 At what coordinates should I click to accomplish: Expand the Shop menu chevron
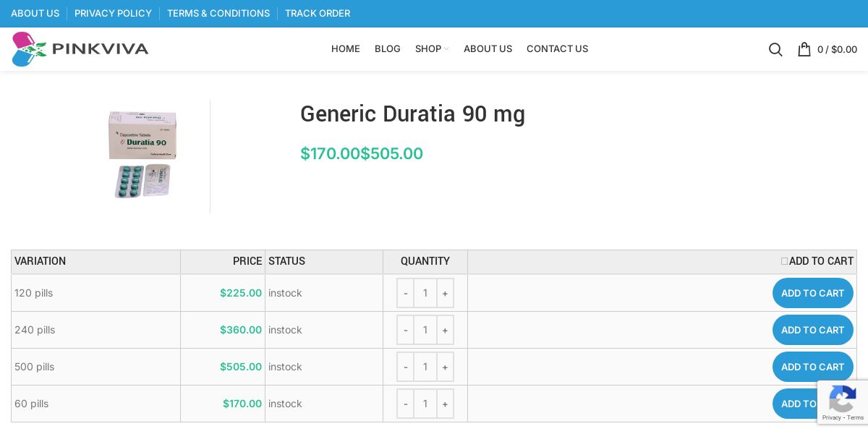[x=446, y=49]
